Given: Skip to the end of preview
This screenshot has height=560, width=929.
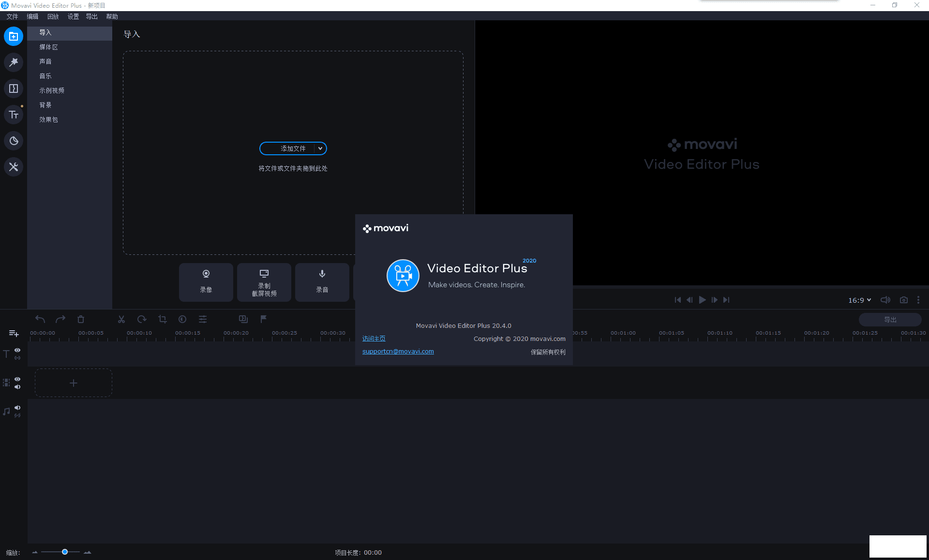Looking at the screenshot, I should click(x=726, y=300).
